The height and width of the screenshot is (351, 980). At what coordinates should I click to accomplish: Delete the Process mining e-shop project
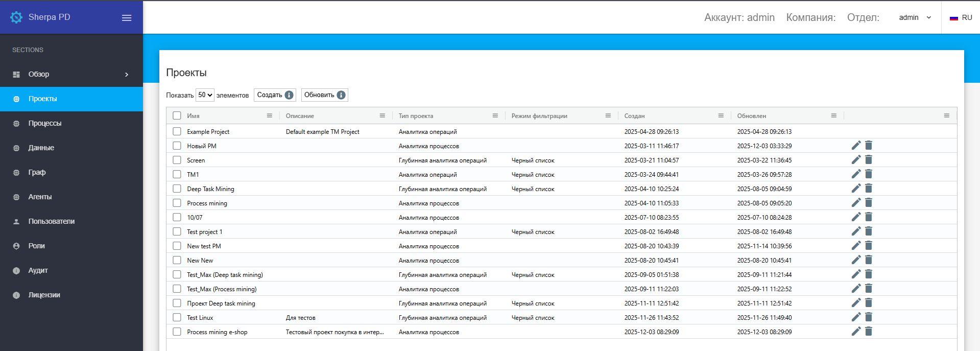click(x=868, y=332)
